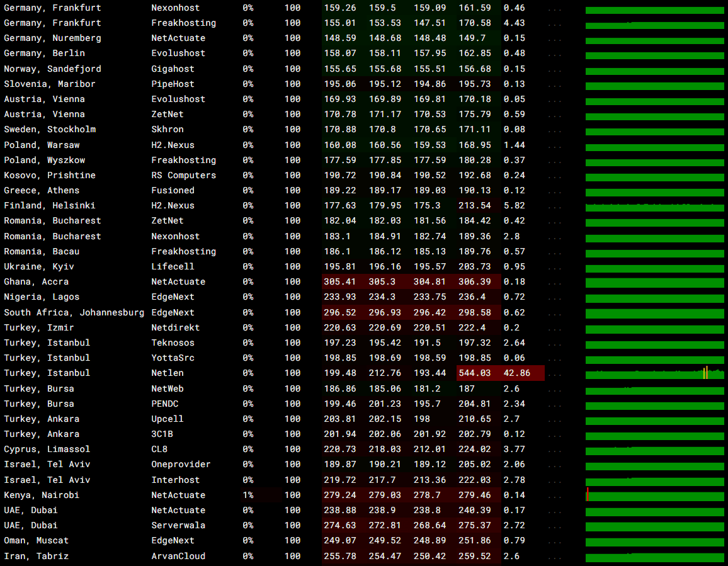Click the 238.88 latency value for Dubai
Image resolution: width=728 pixels, height=566 pixels.
pos(340,511)
